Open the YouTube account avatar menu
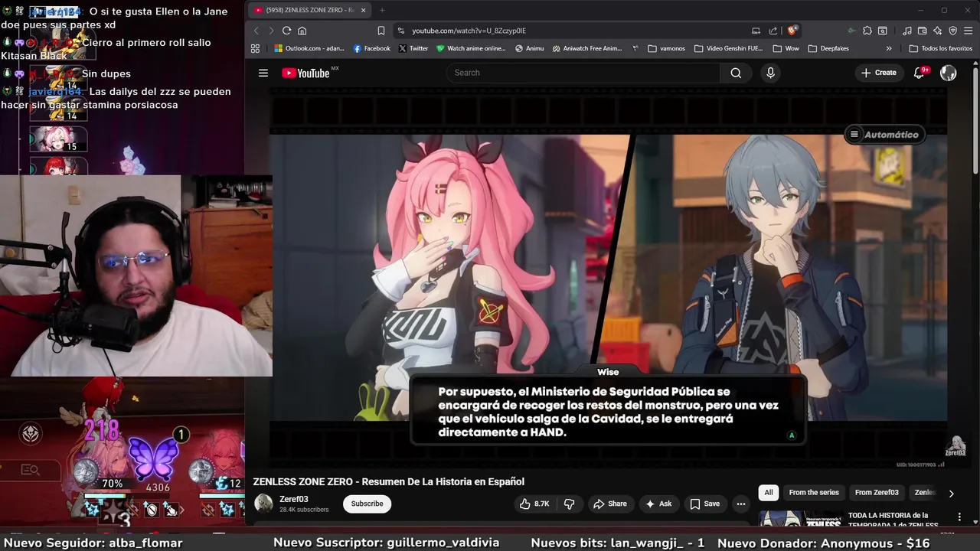This screenshot has width=980, height=551. pyautogui.click(x=948, y=73)
